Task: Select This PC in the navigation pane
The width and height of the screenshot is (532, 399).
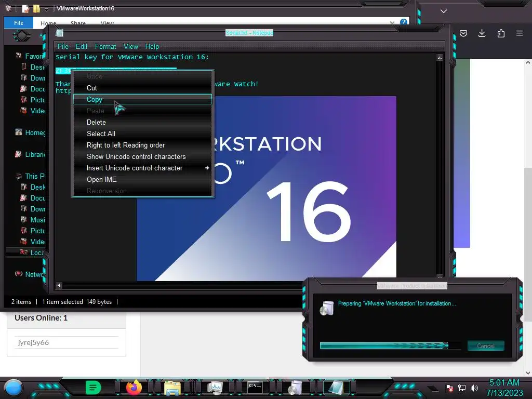Action: pos(35,176)
